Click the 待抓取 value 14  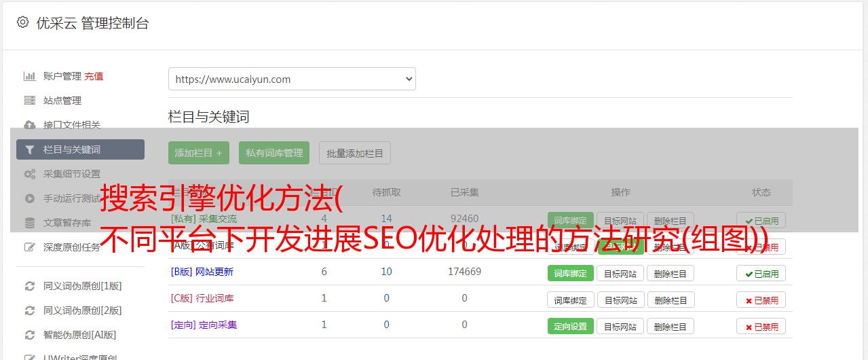[386, 219]
